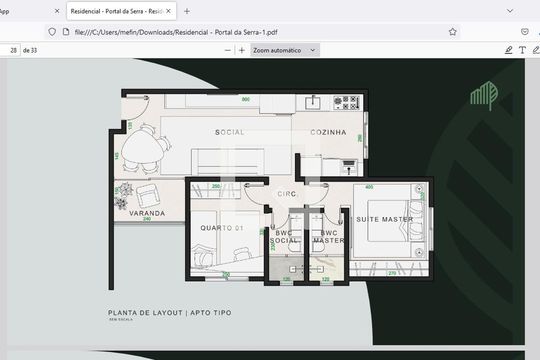Screen dimensions: 540x360
Task: Open a new tab with plus button
Action: pyautogui.click(x=187, y=11)
